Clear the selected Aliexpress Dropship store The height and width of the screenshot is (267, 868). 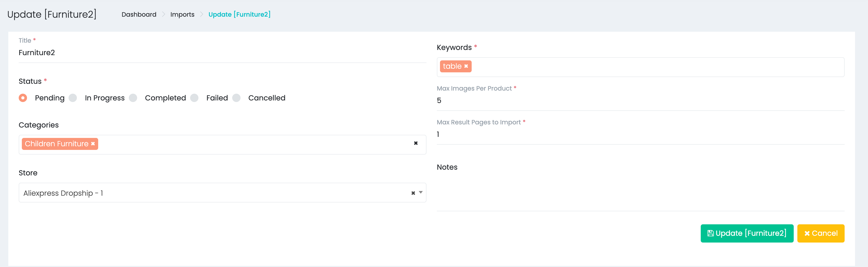pos(413,193)
